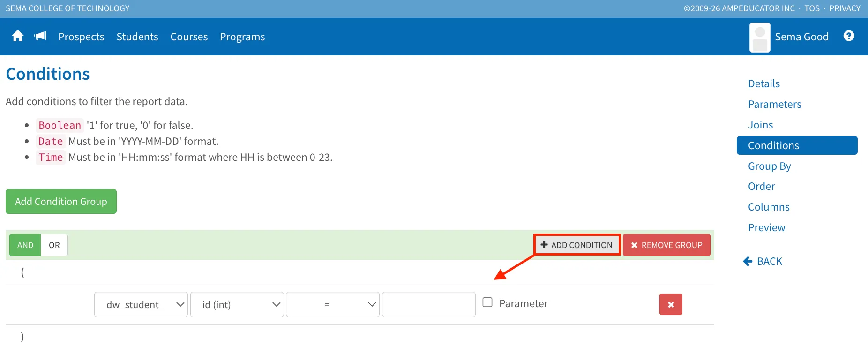868x362 pixels.
Task: Go to the home page icon
Action: tap(18, 36)
